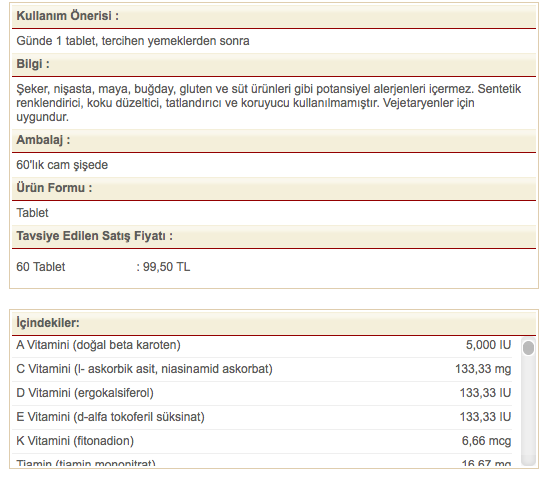Click the ingredients list scrollbar thumb

point(528,348)
